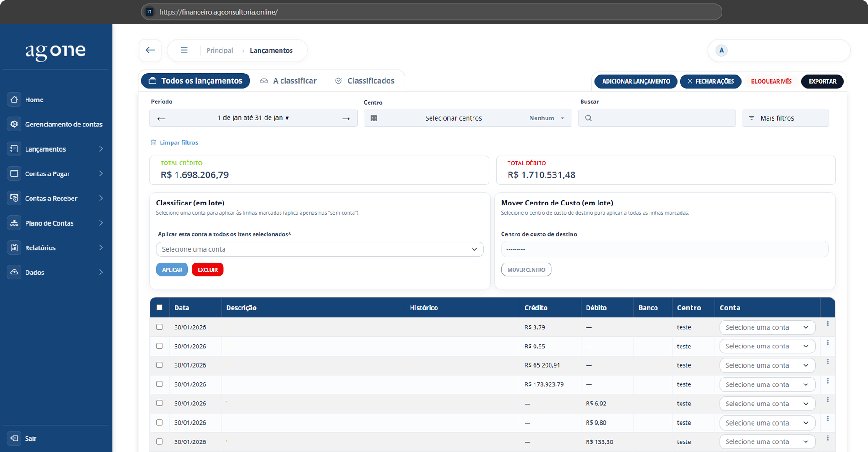Image resolution: width=868 pixels, height=452 pixels.
Task: Click the Home icon in sidebar
Action: click(x=15, y=100)
